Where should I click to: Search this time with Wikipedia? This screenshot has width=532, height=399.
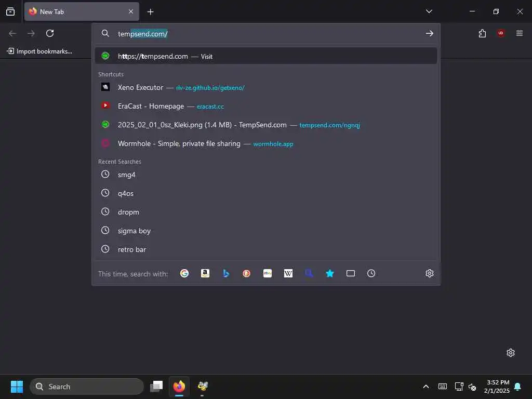point(288,273)
